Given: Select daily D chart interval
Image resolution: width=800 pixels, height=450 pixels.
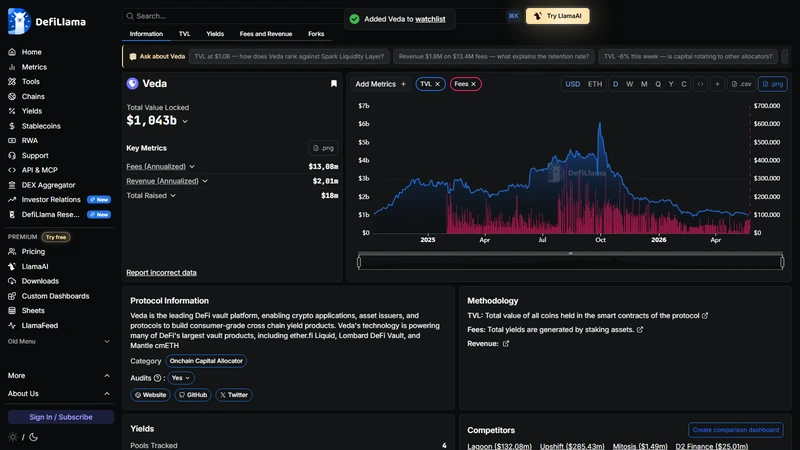Looking at the screenshot, I should click(x=615, y=84).
